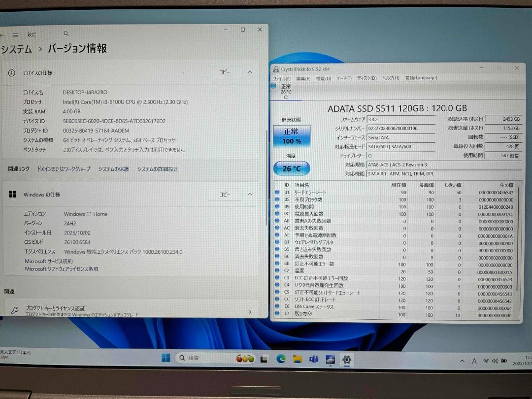Select SMART row AE 予期せぬ電源断回数

pyautogui.click(x=395, y=235)
